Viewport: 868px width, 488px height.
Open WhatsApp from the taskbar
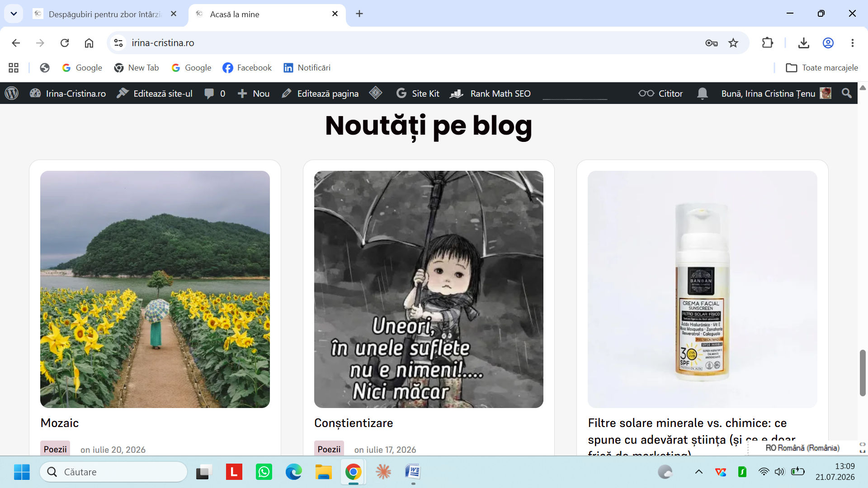[x=264, y=472]
